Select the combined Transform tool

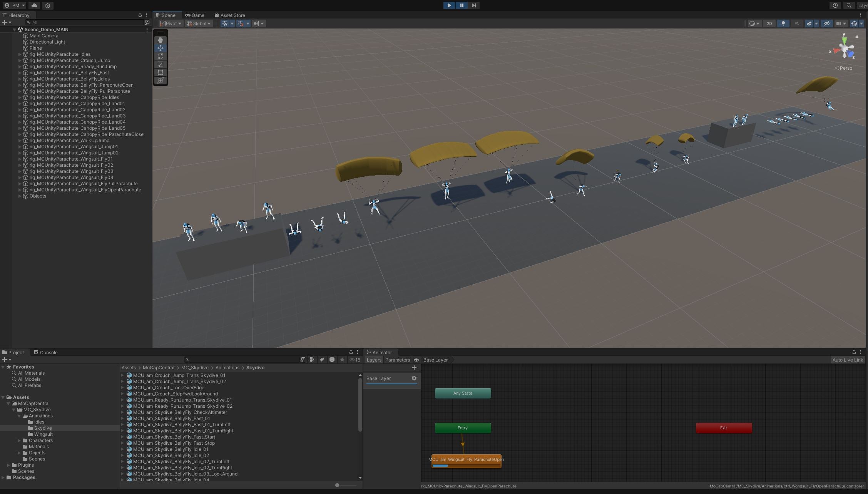[161, 80]
